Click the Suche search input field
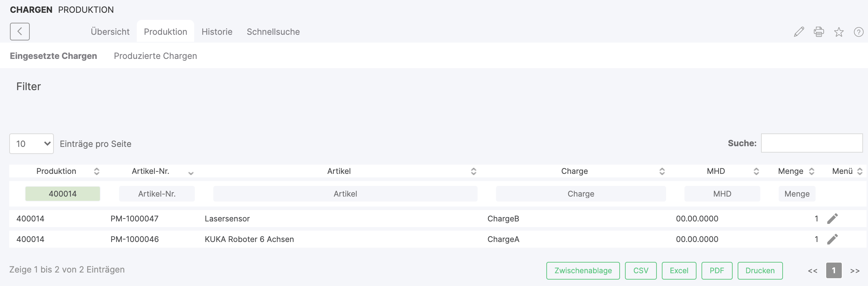The width and height of the screenshot is (868, 286). (812, 143)
